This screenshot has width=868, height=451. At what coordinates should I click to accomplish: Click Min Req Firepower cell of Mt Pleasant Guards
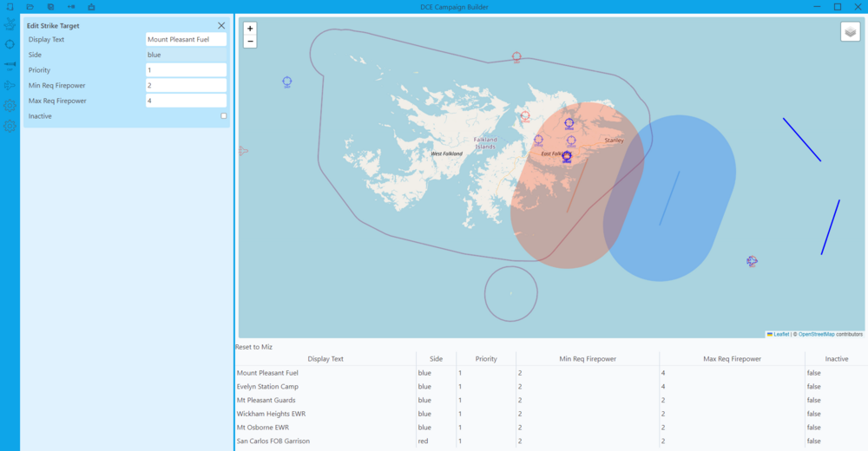[588, 400]
